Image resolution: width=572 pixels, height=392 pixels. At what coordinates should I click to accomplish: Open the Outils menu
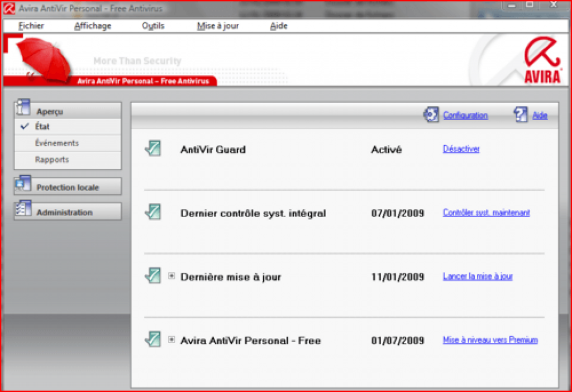point(153,26)
